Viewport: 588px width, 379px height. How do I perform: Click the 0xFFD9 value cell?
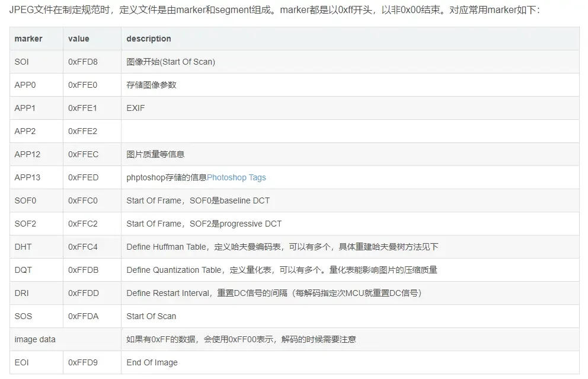[92, 363]
